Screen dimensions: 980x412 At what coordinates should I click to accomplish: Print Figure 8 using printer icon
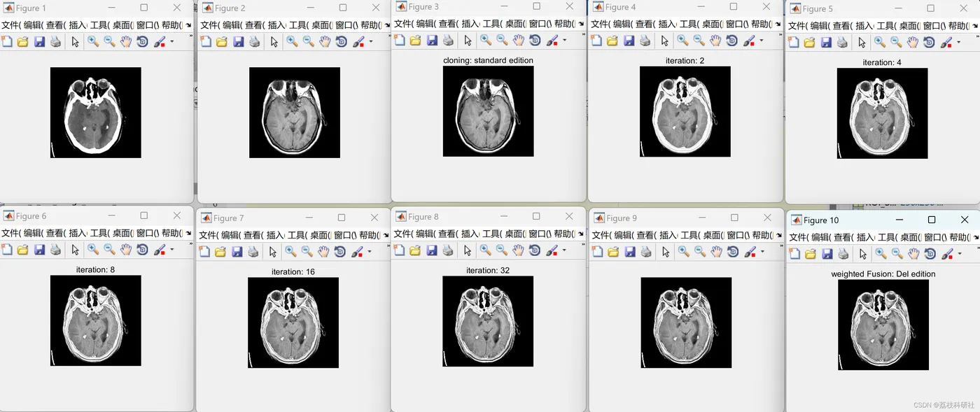click(x=448, y=250)
